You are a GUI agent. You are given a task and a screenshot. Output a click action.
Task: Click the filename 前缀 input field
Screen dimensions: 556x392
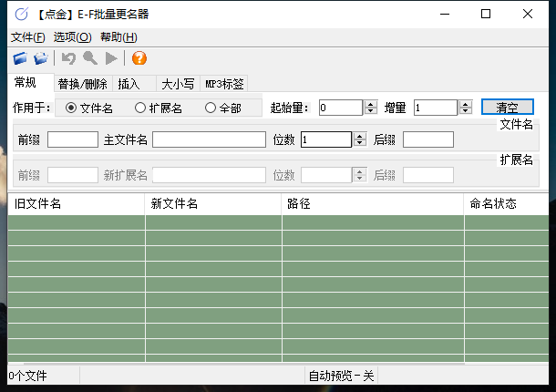click(x=73, y=139)
